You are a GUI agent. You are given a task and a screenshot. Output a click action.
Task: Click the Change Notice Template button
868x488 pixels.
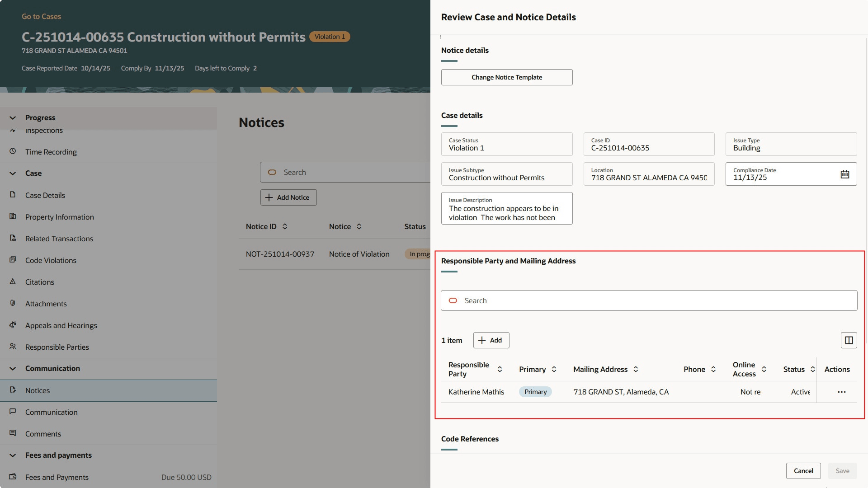506,77
